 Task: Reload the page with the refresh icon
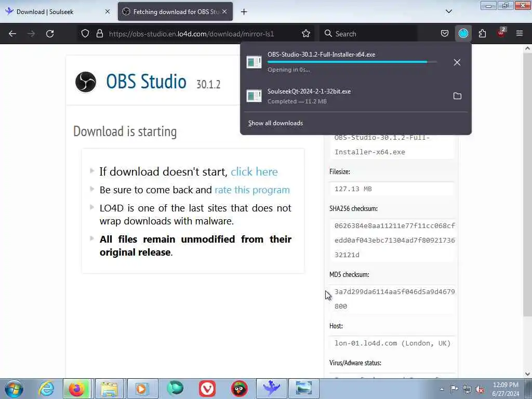50,34
